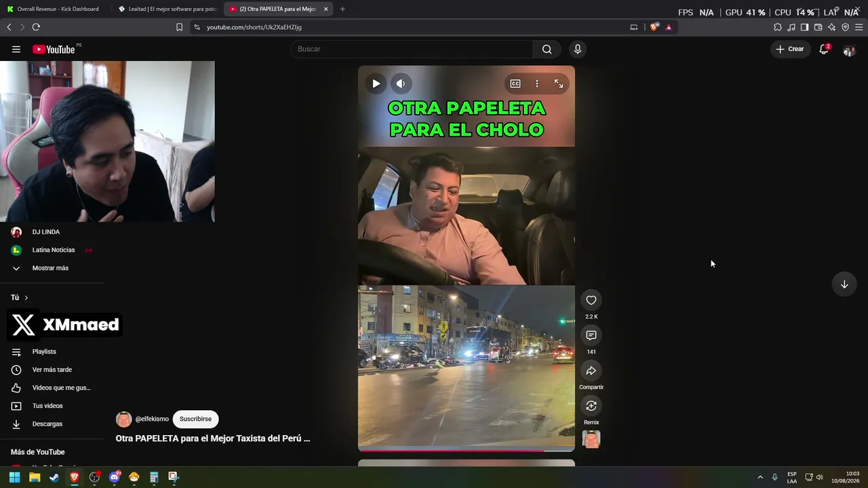Remix this Short

(591, 406)
